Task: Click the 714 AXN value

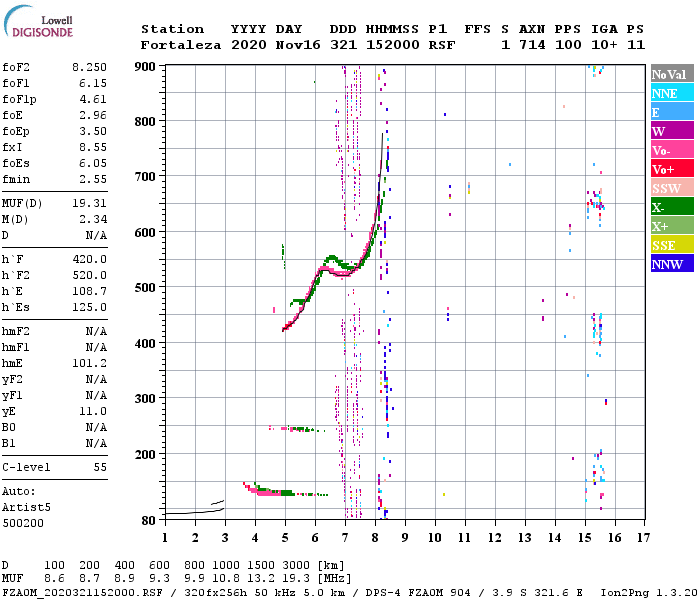Action: coord(532,45)
